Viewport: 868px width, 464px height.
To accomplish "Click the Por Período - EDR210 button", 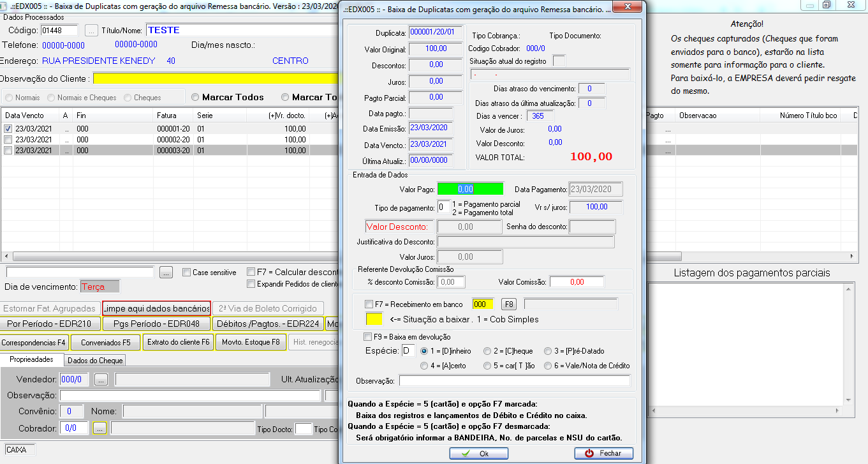I will point(50,324).
